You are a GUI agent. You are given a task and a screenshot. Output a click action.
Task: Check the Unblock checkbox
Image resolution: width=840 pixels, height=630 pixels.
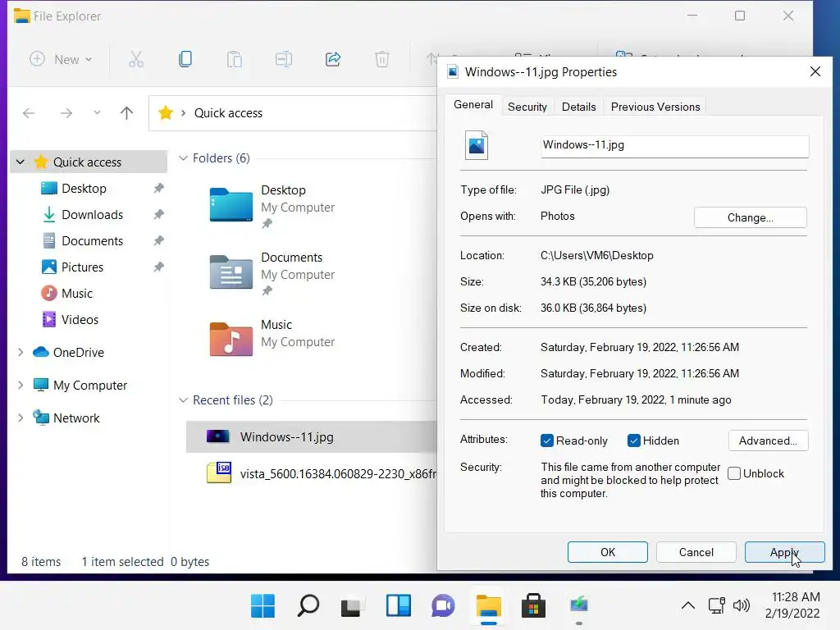click(x=734, y=473)
